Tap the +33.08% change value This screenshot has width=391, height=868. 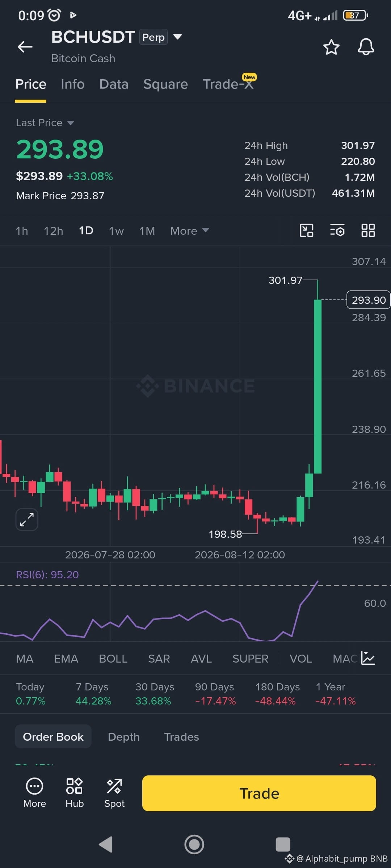(x=90, y=176)
